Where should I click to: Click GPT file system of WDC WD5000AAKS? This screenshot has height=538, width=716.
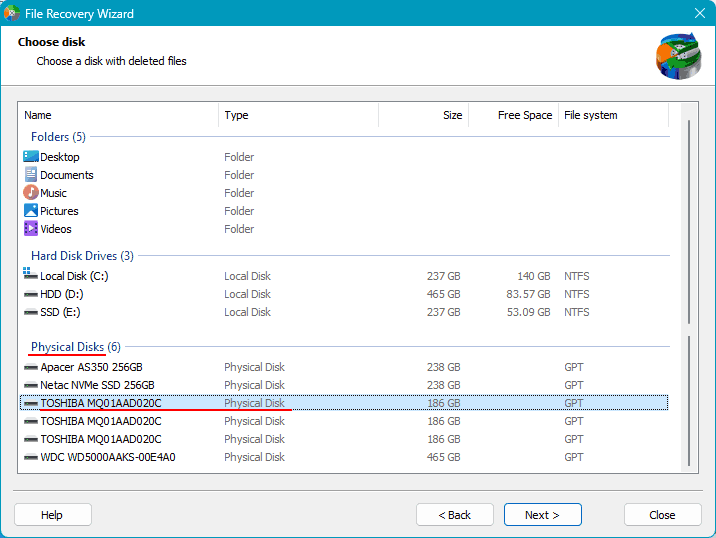coord(574,457)
